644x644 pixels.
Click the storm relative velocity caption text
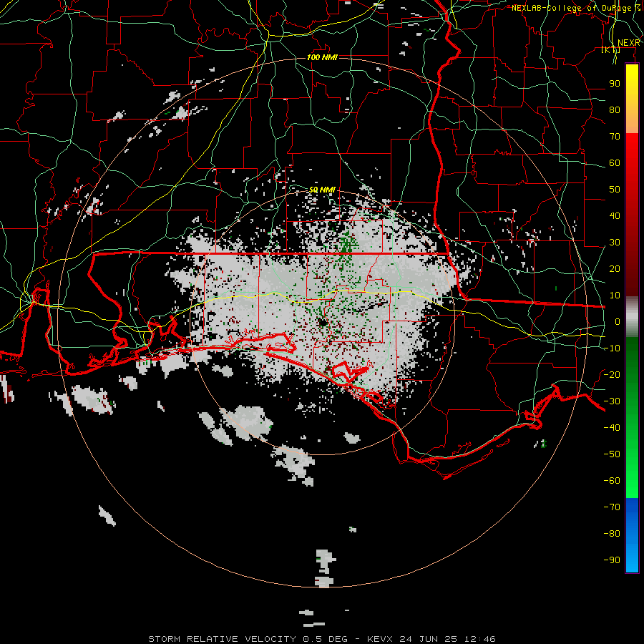321,639
